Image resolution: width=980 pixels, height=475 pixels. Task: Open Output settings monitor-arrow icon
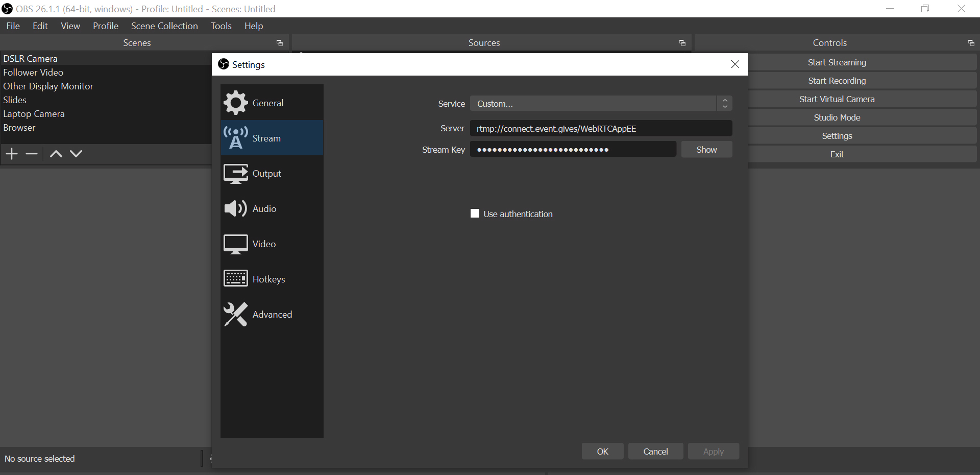click(x=235, y=174)
